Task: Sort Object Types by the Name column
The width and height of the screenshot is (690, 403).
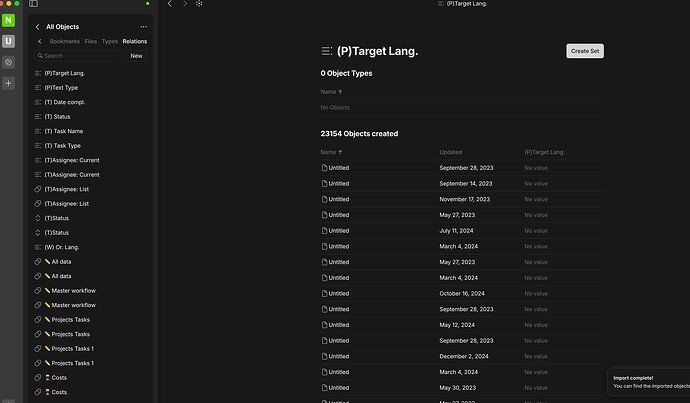Action: (x=331, y=92)
